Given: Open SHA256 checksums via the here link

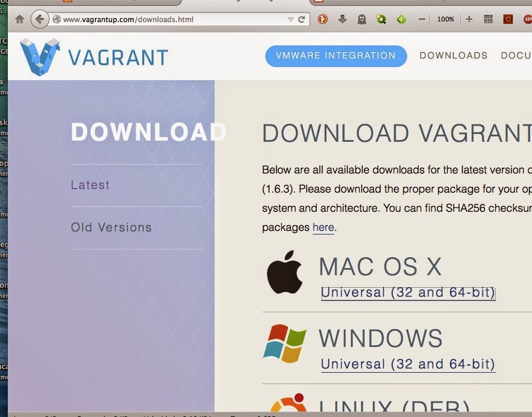Looking at the screenshot, I should [x=323, y=227].
